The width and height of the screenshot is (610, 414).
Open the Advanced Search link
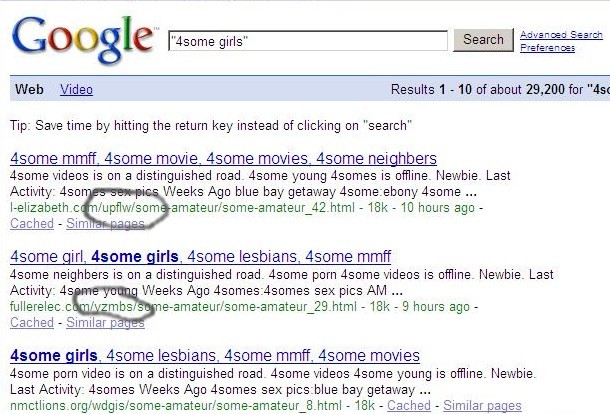[x=561, y=35]
